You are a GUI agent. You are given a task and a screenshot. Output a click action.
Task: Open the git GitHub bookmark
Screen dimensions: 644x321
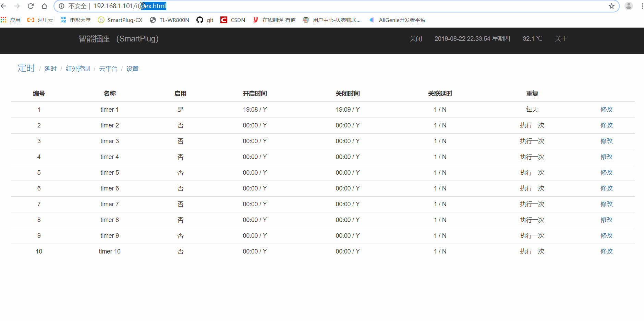(205, 20)
